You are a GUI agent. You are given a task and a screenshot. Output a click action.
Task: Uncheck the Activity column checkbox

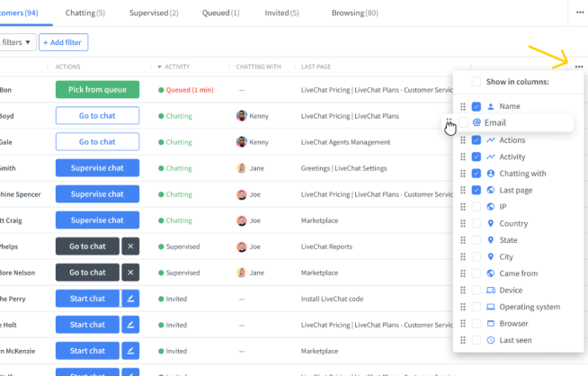tap(477, 157)
